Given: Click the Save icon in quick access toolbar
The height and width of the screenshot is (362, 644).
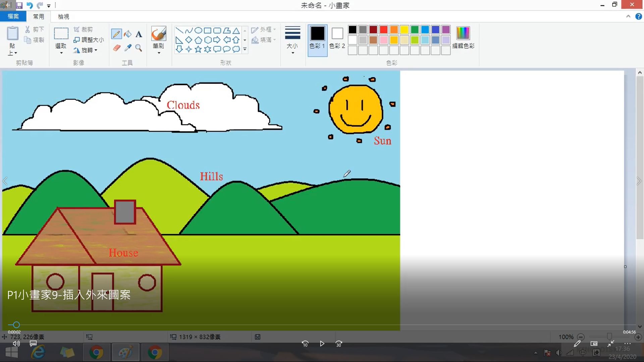Looking at the screenshot, I should tap(19, 5).
